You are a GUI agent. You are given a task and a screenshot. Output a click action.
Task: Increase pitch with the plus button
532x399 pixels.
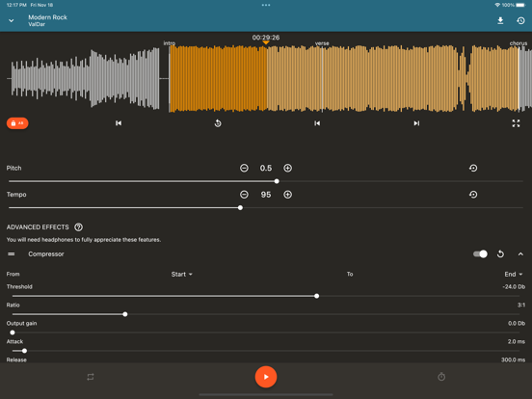288,168
